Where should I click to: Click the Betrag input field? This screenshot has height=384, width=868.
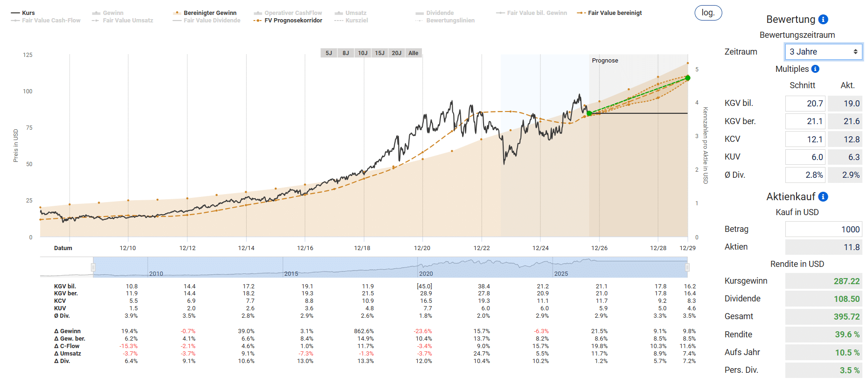tap(824, 229)
